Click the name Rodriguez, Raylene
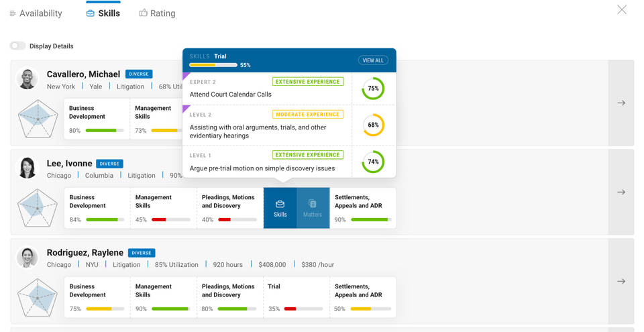Screen dimensions: 644x332 (85, 253)
